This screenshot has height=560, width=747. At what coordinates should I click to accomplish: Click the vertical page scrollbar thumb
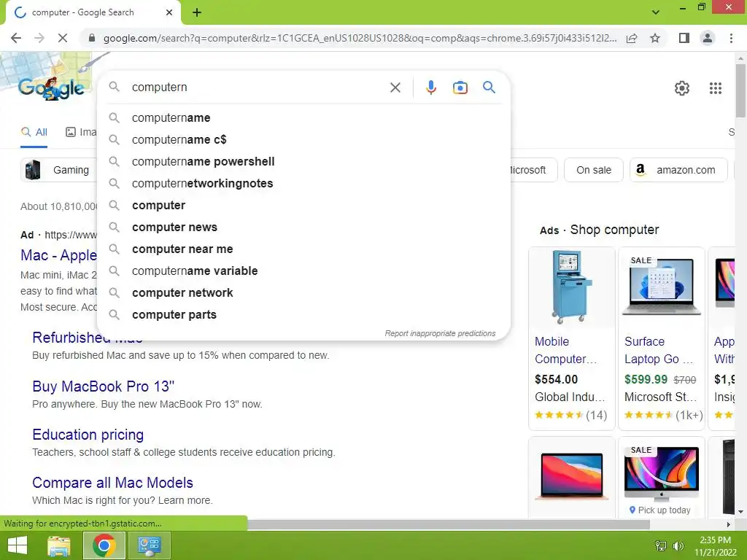pos(740,90)
